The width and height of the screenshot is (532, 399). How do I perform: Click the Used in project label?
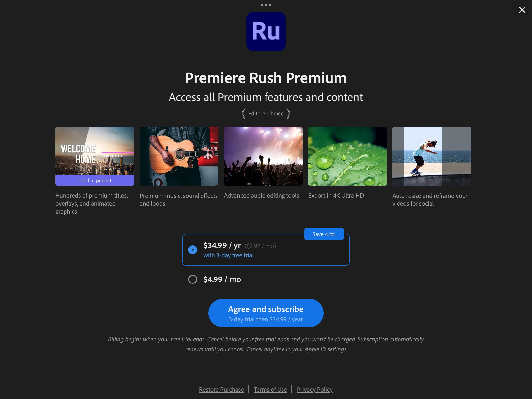pos(95,180)
